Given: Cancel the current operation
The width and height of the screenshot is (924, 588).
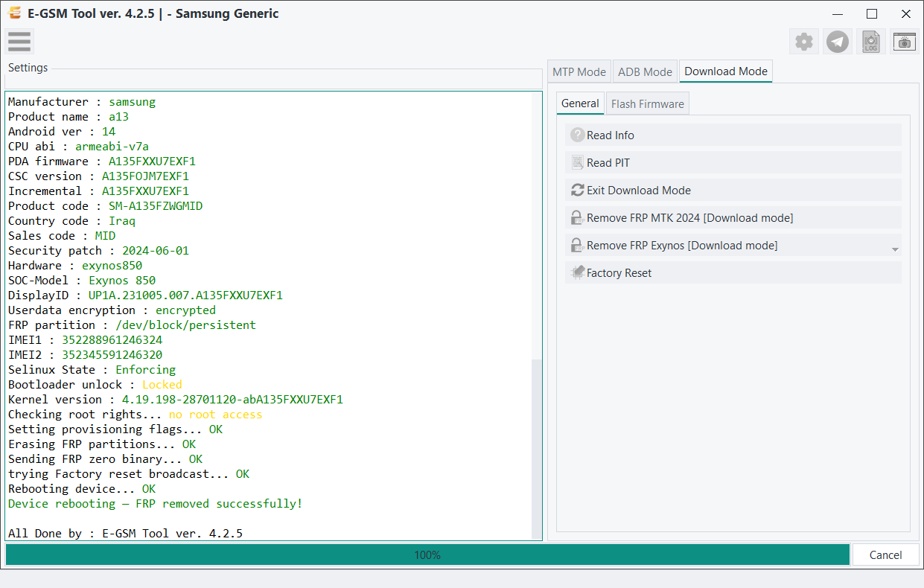Looking at the screenshot, I should click(885, 555).
